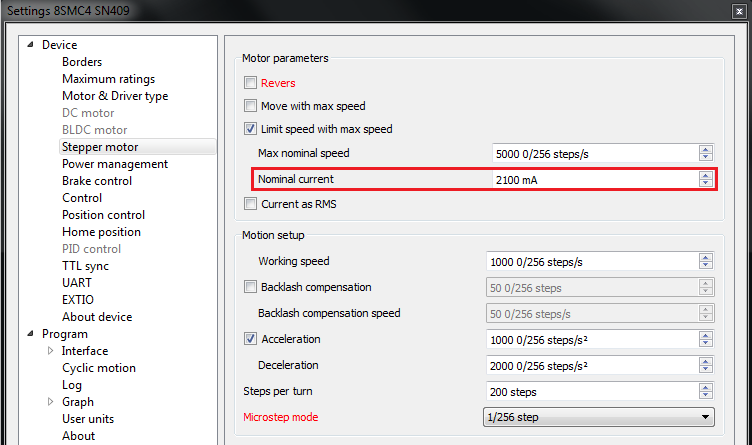Image resolution: width=752 pixels, height=445 pixels.
Task: Enable Current as RMS checkbox
Action: pos(251,204)
